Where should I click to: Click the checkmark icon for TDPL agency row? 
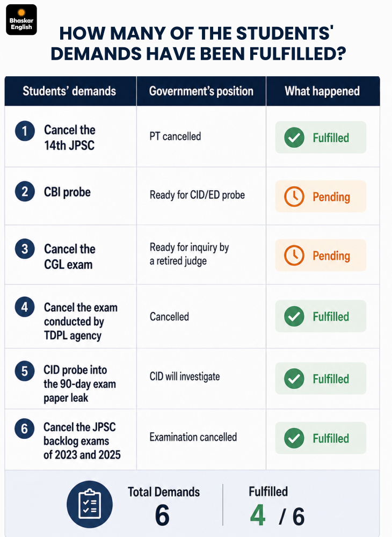pos(294,316)
